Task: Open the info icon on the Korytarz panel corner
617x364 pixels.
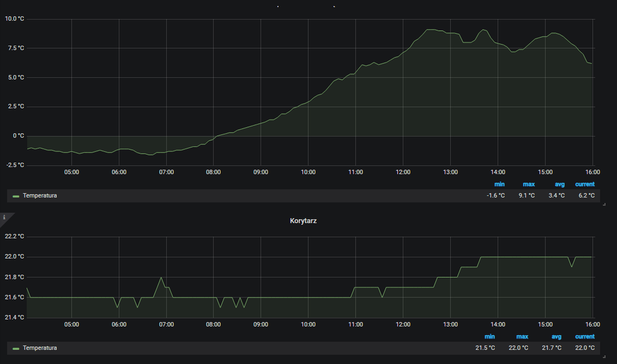Action: (x=4, y=217)
